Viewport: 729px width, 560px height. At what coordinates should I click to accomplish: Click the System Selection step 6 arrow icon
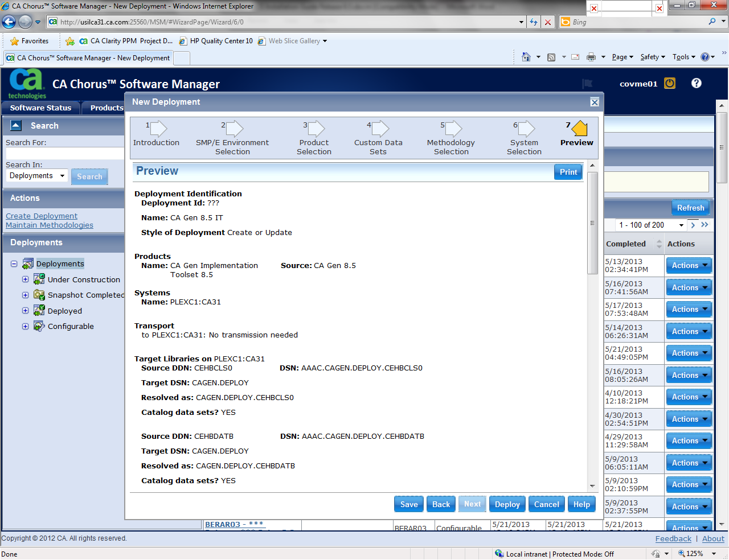[526, 128]
